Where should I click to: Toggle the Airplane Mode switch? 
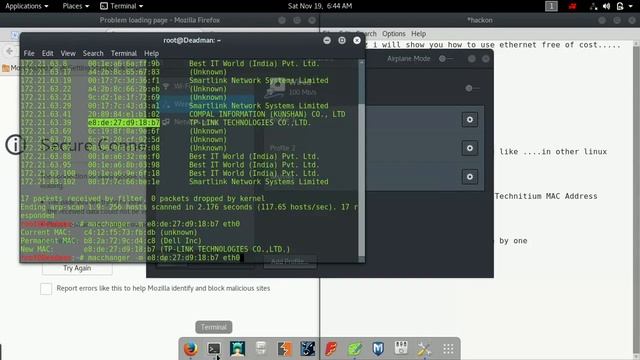(445, 59)
